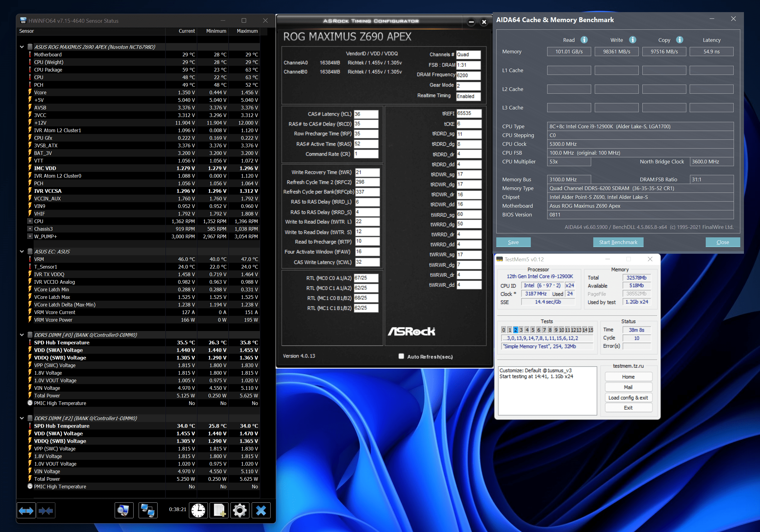The width and height of the screenshot is (760, 532).
Task: Click the DDR5 DIMM [#0] chip icon
Action: [30, 335]
